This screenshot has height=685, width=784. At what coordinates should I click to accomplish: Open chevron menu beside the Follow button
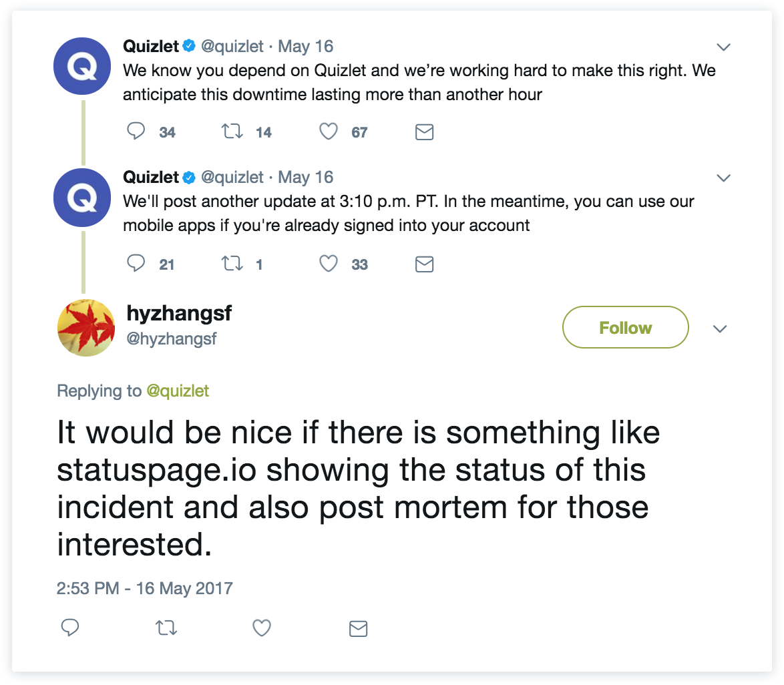tap(720, 328)
